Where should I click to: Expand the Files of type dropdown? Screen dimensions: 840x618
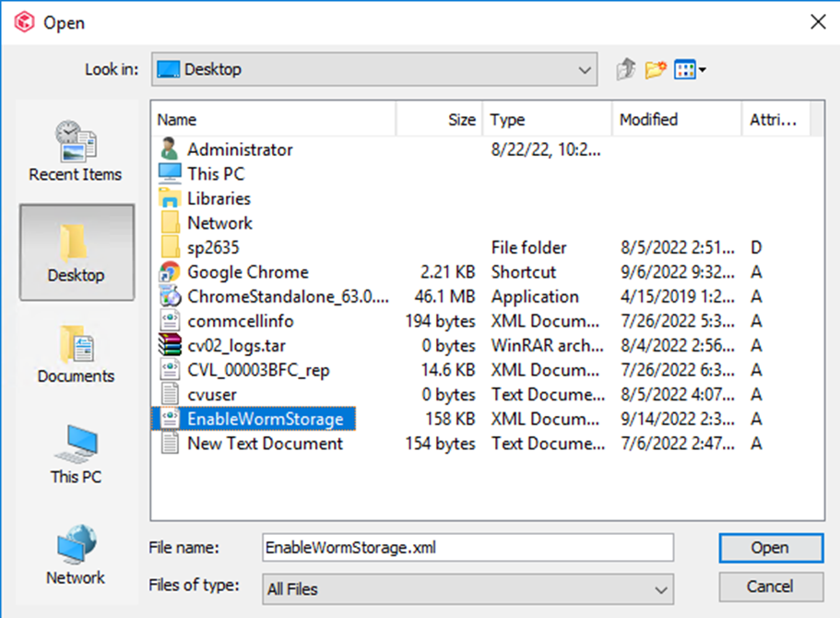click(x=660, y=588)
